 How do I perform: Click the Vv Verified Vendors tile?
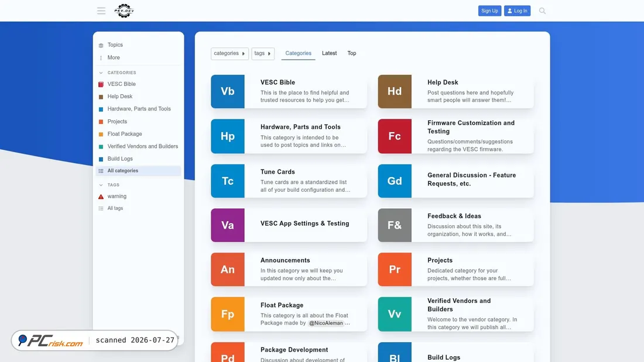coord(394,314)
